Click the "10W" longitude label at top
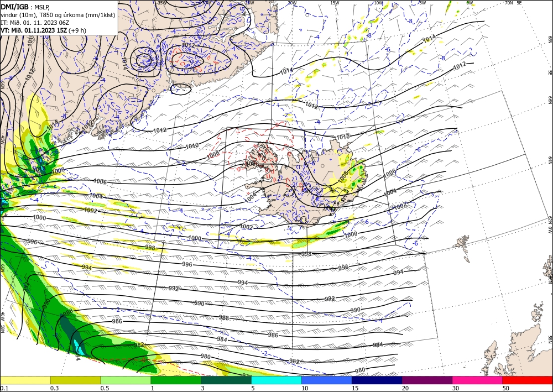The image size is (553, 392). coord(378,3)
